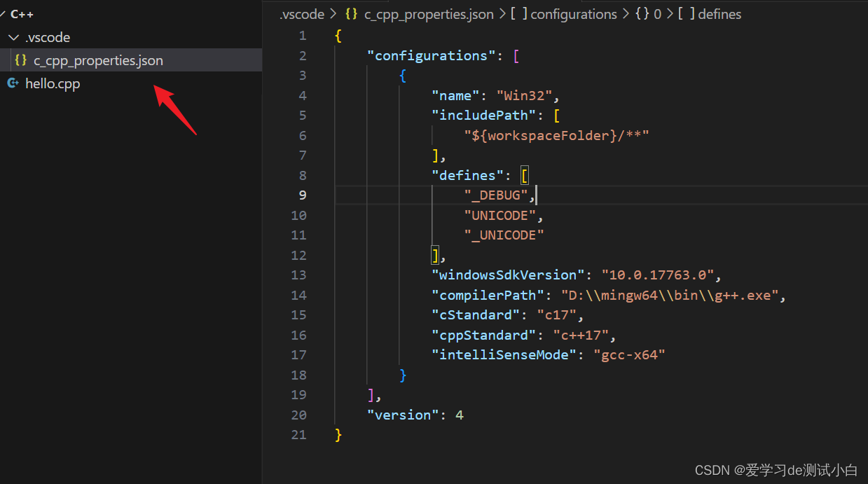Image resolution: width=868 pixels, height=484 pixels.
Task: Select c_cpp_properties.json in the explorer
Action: [x=131, y=60]
